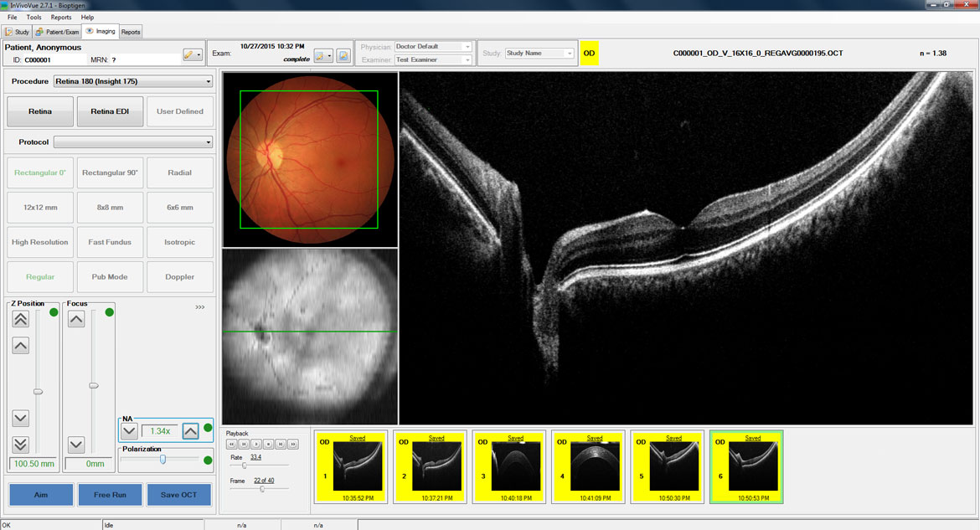Screen dimensions: 980x530
Task: Click the Z Position fast-up double arrow
Action: (21, 319)
